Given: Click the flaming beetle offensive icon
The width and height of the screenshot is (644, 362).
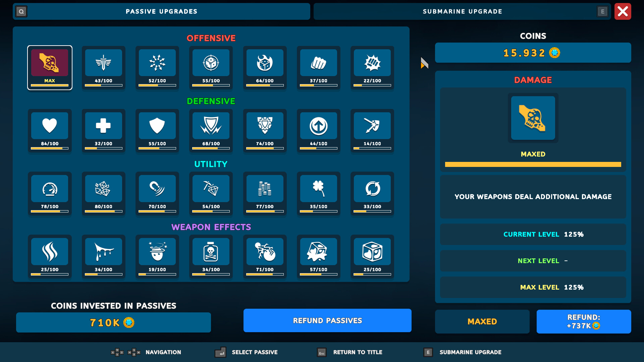Looking at the screenshot, I should point(265,63).
